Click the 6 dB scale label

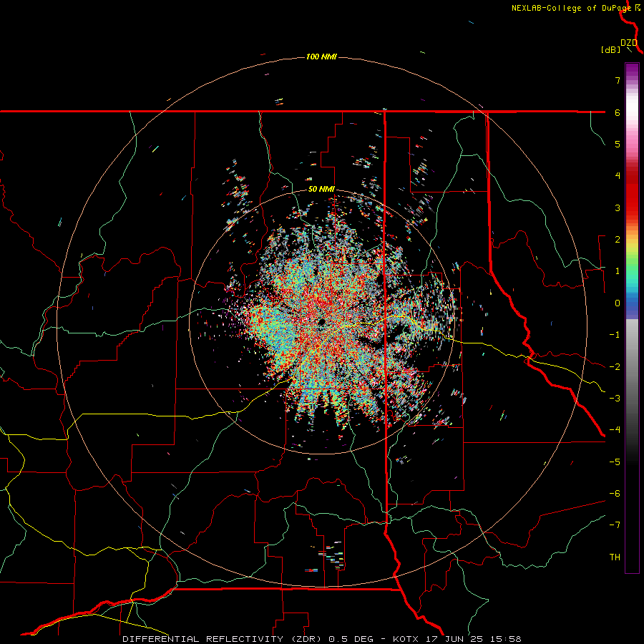tap(618, 112)
